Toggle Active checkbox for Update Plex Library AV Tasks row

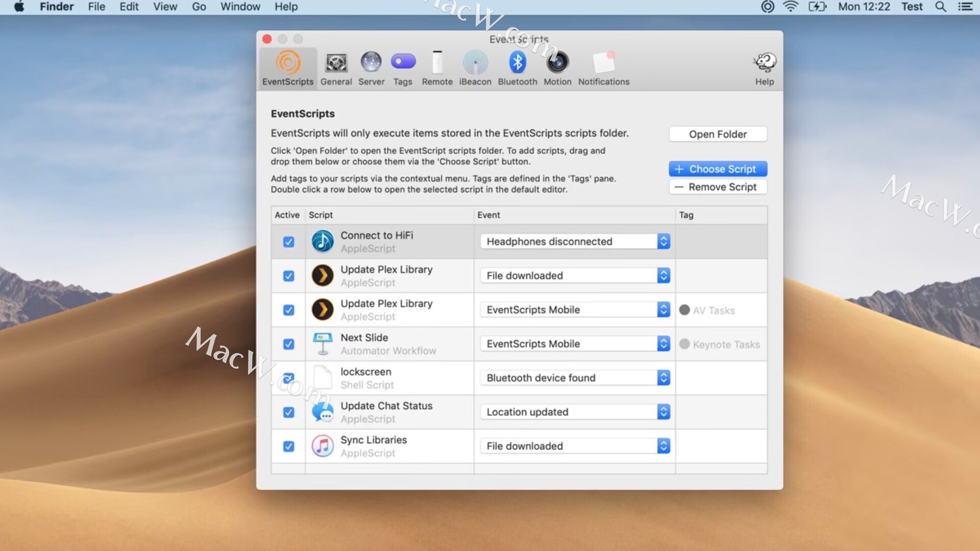tap(288, 310)
